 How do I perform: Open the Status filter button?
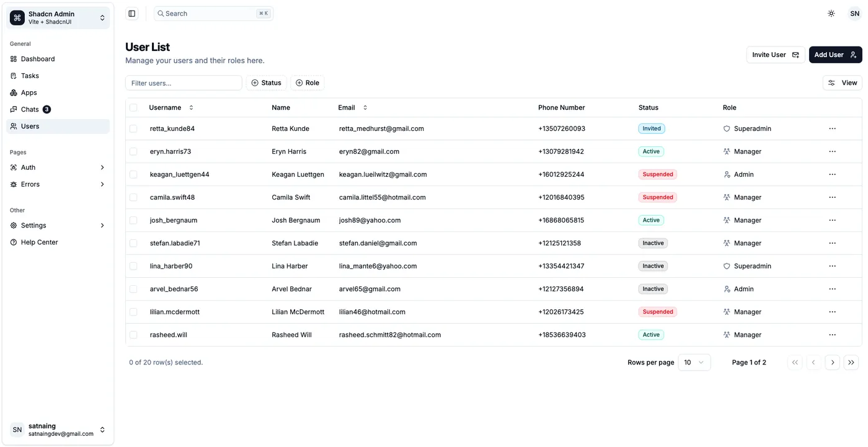click(x=267, y=83)
